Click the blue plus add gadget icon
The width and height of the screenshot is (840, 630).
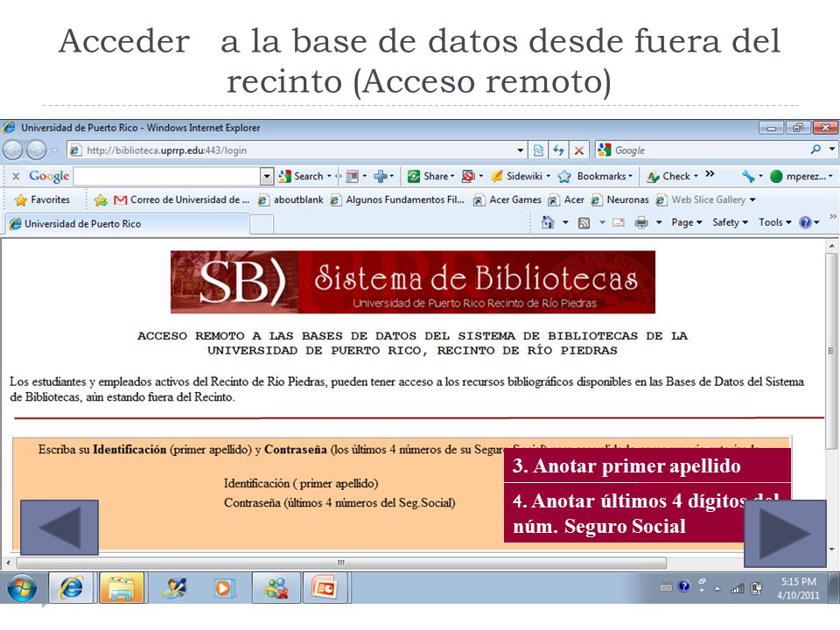coord(381,176)
